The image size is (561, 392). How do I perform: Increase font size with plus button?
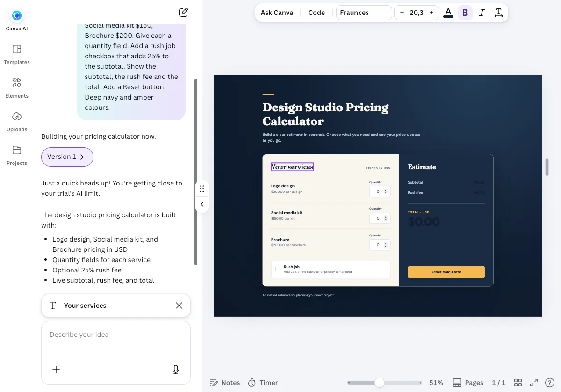pyautogui.click(x=432, y=13)
